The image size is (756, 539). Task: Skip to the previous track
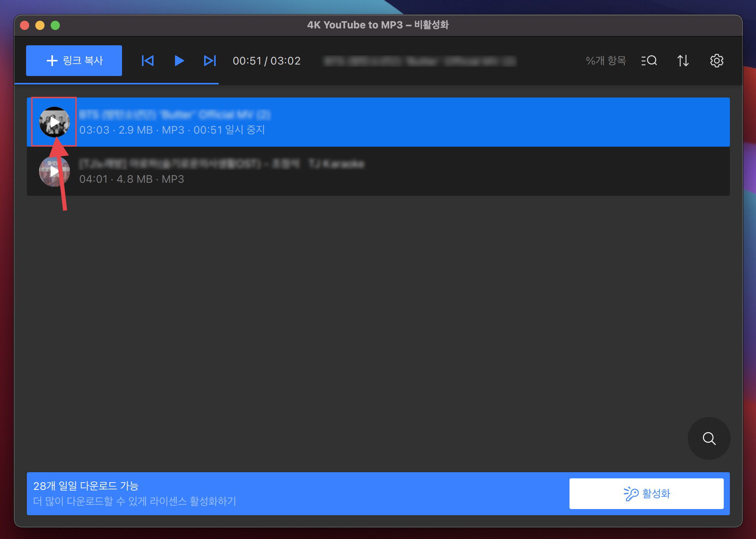coord(148,61)
